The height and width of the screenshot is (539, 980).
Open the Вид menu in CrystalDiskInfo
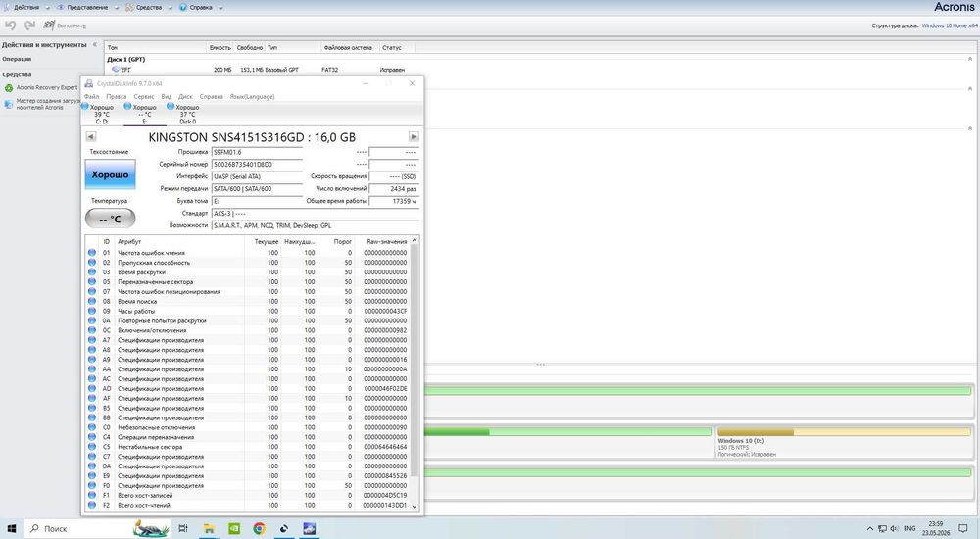(167, 97)
